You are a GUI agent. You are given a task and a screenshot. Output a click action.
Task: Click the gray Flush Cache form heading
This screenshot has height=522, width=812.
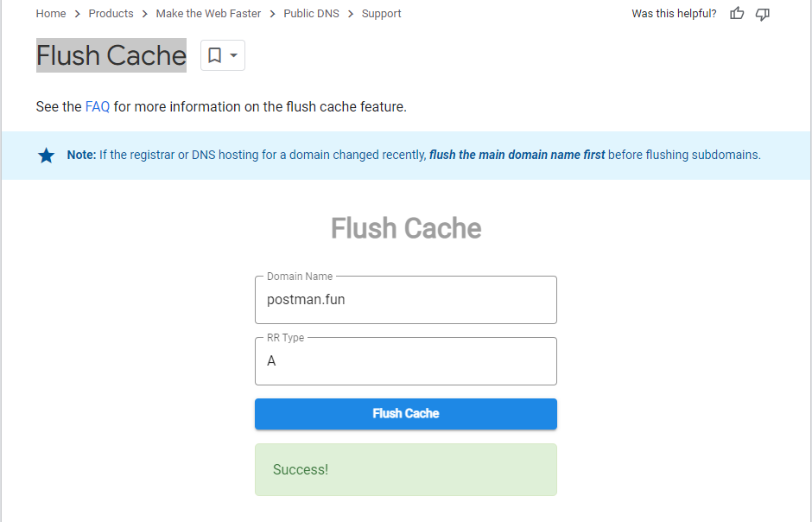[x=406, y=228]
